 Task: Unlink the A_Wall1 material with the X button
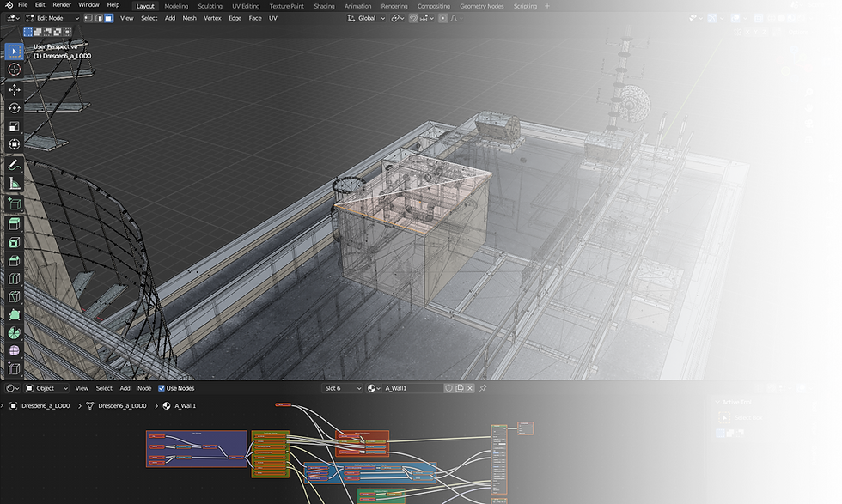point(469,387)
